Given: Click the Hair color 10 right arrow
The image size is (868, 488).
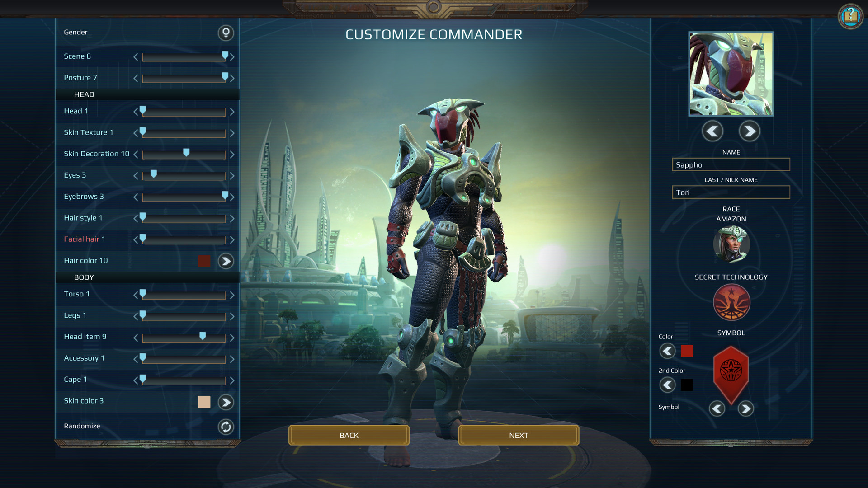Looking at the screenshot, I should (226, 261).
